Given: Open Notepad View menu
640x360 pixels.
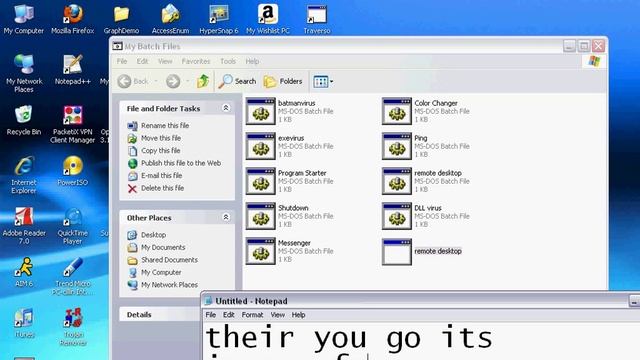Looking at the screenshot, I should pos(278,315).
